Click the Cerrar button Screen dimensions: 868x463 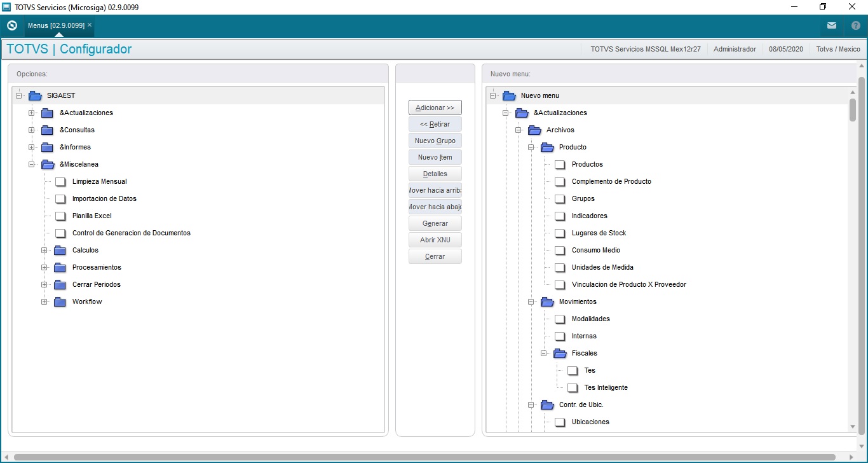[x=435, y=256]
